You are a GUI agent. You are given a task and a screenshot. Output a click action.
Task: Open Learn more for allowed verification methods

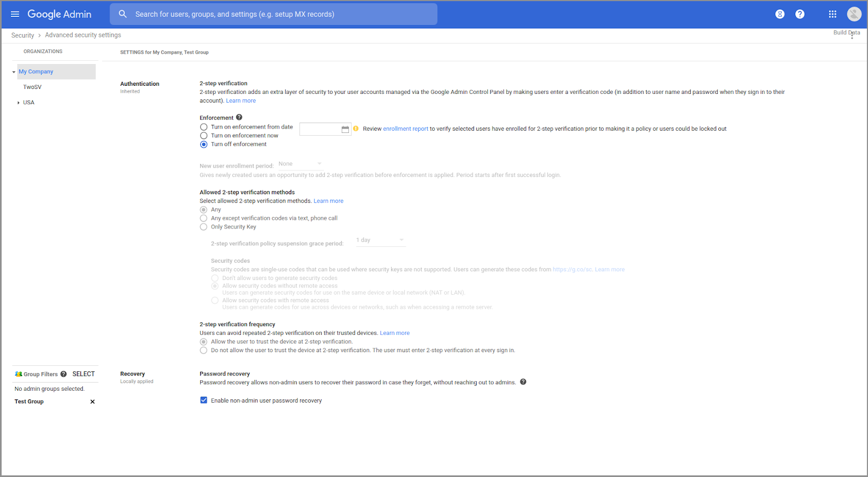(328, 201)
